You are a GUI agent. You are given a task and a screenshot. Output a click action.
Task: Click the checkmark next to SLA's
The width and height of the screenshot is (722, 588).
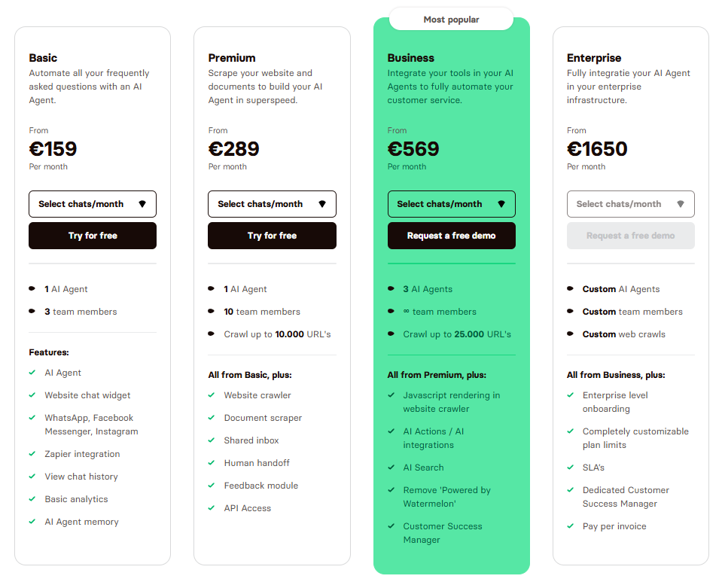570,468
